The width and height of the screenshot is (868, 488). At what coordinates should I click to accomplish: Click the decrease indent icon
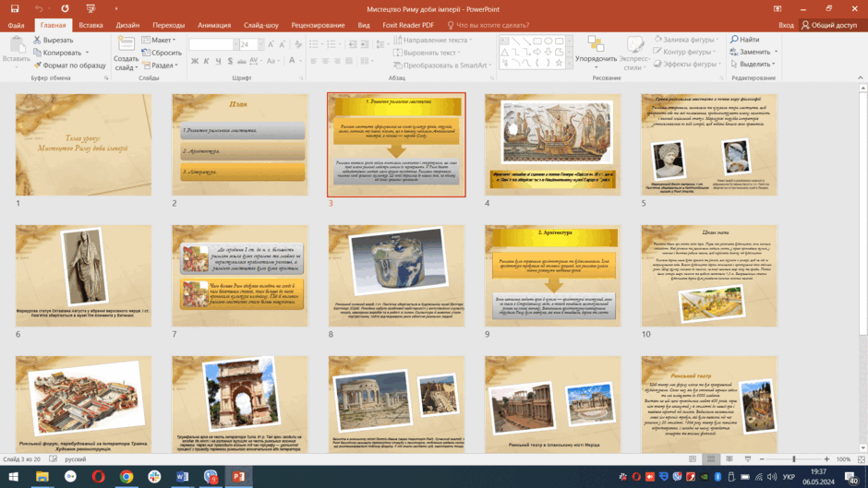353,44
